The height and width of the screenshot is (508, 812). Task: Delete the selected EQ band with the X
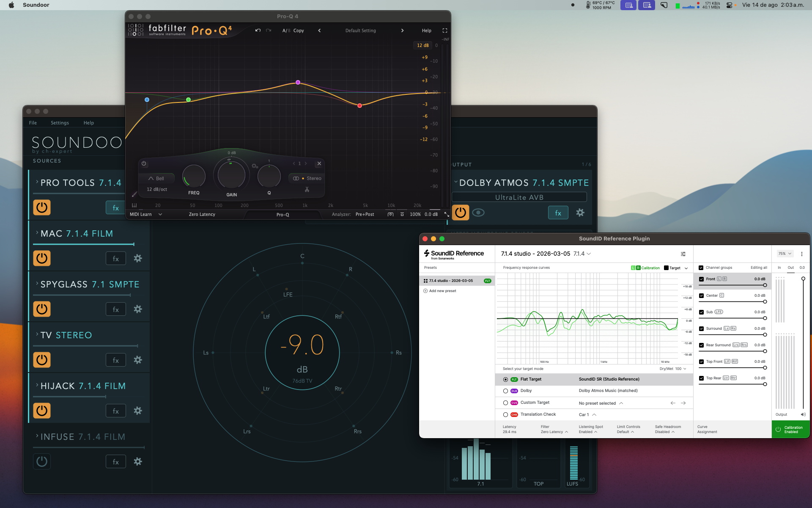click(319, 163)
